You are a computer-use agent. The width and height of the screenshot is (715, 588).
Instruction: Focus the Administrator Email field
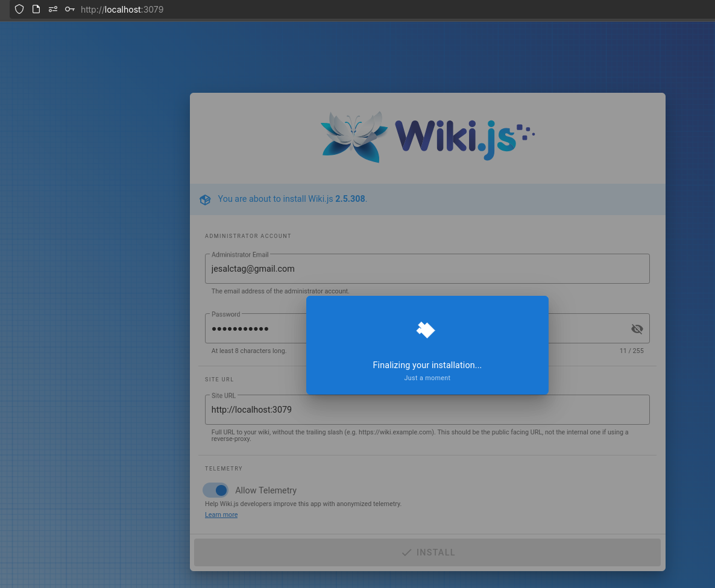click(427, 269)
